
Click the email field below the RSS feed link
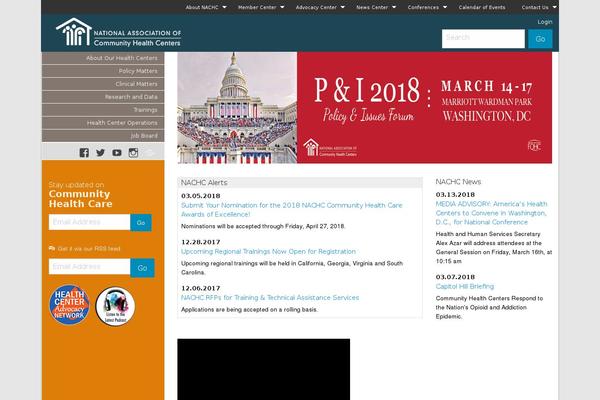90,267
